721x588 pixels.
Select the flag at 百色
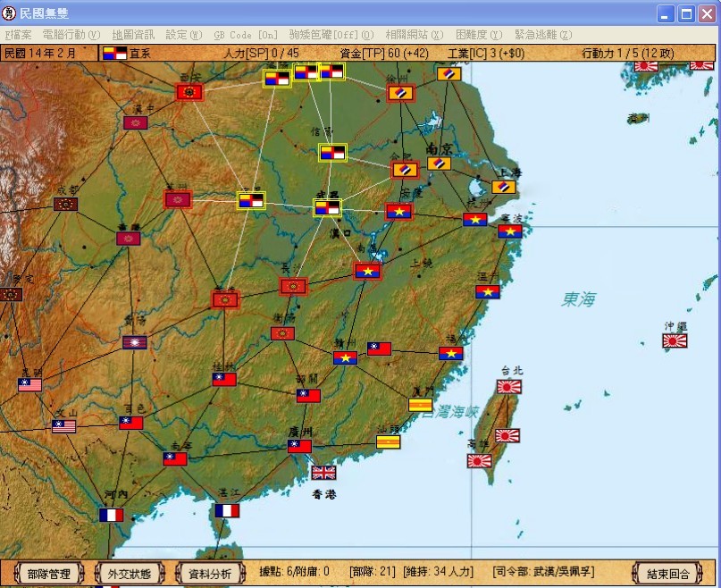click(x=131, y=423)
